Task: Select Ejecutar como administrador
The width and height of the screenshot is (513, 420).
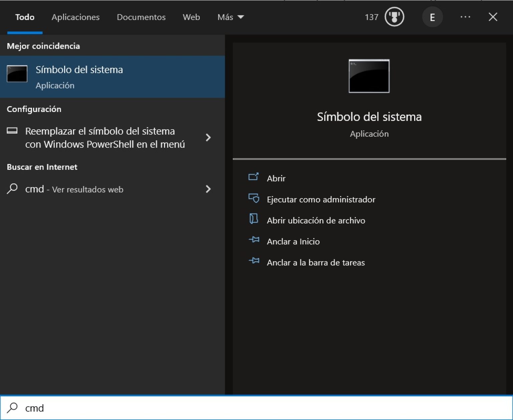Action: coord(321,199)
